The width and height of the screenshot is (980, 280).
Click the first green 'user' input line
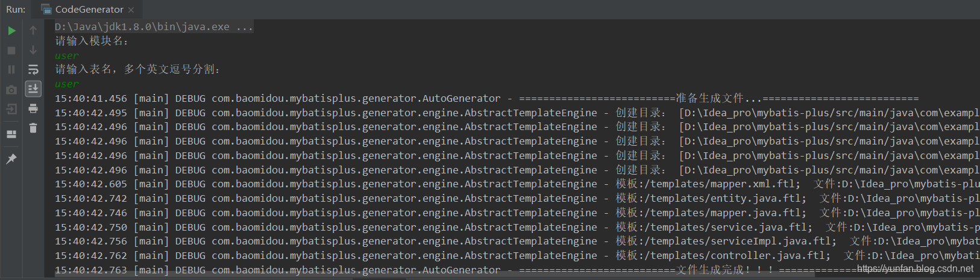(x=67, y=55)
